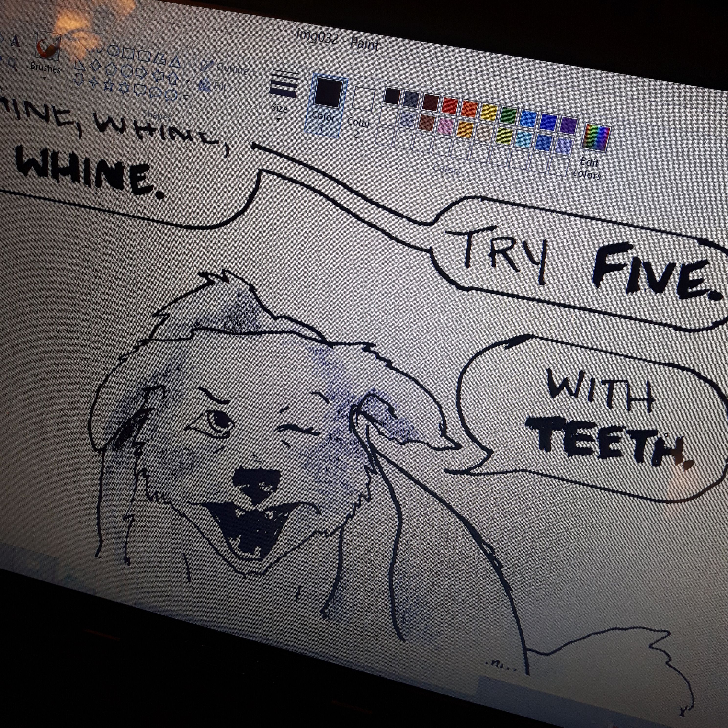The width and height of the screenshot is (728, 728).
Task: Select the Oval shape
Action: point(114,50)
